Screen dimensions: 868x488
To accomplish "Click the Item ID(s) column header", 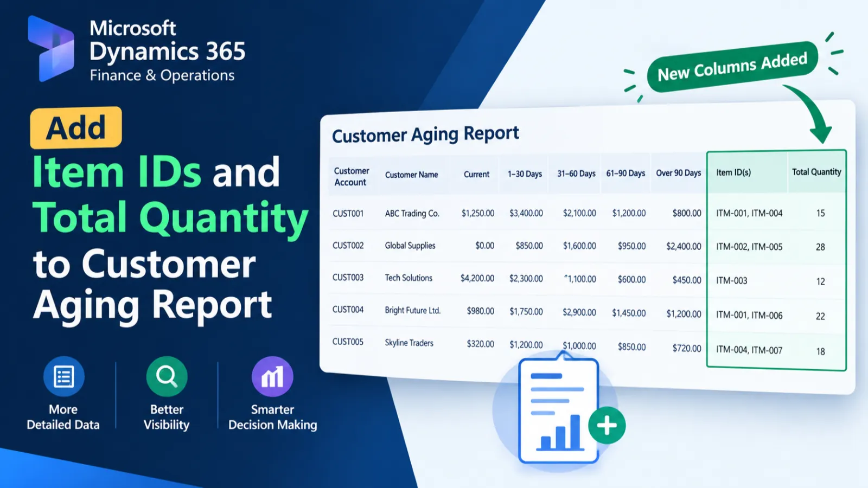I will [x=733, y=172].
